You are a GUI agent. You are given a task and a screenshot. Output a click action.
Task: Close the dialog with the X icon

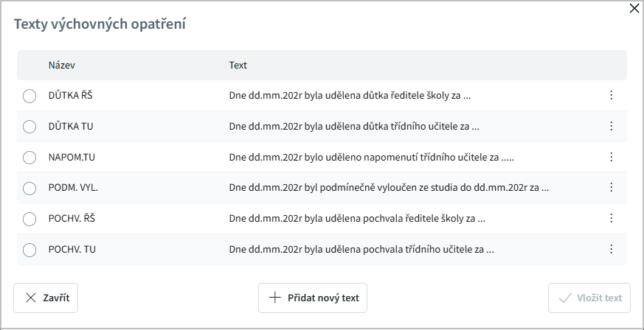[634, 9]
